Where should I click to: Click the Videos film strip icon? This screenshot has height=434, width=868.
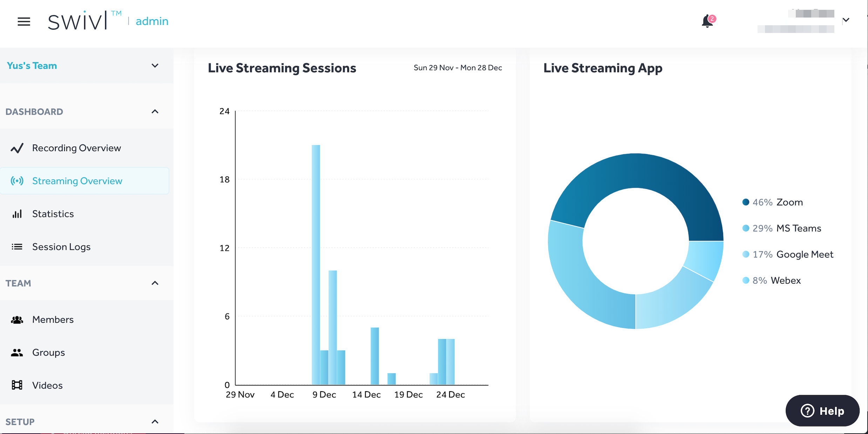pyautogui.click(x=17, y=385)
